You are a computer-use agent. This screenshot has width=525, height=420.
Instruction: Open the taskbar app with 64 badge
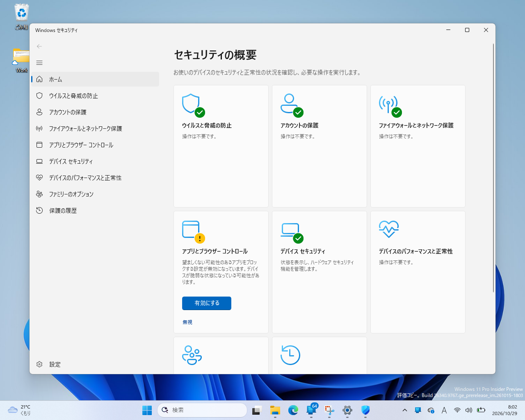click(x=311, y=410)
